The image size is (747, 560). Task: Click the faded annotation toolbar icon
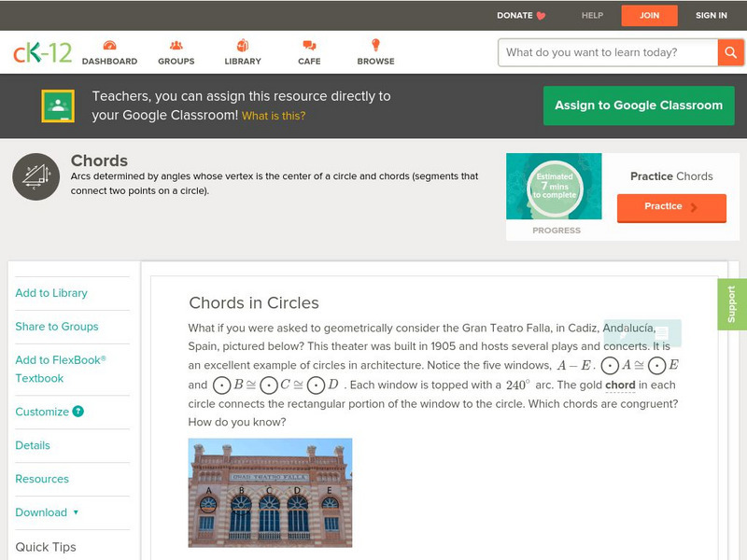(642, 333)
